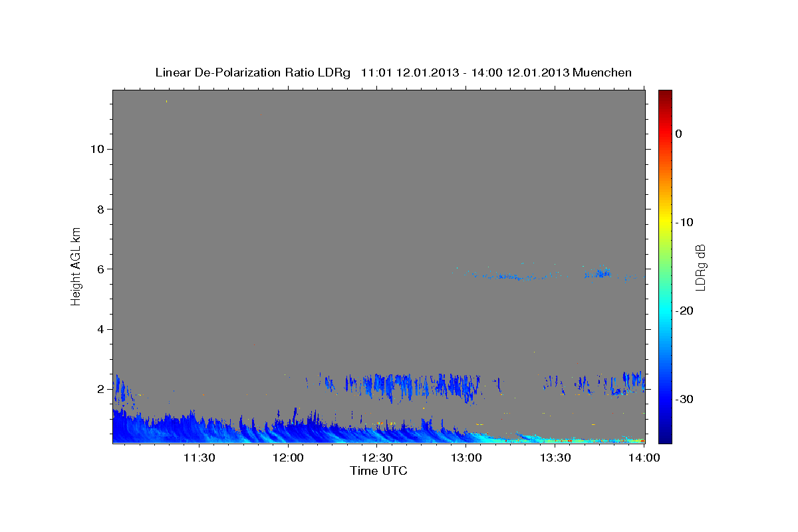
Task: Click the colorbar value -20
Action: pyautogui.click(x=685, y=311)
